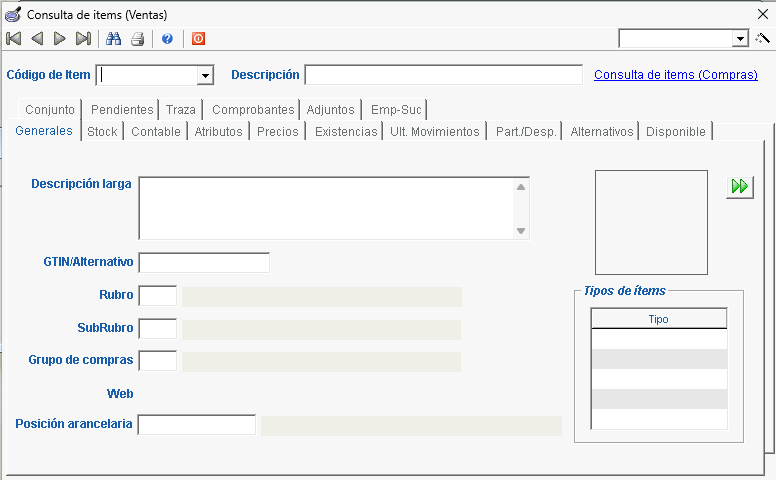Viewport: 776px width, 480px height.
Task: Jump to the last record
Action: [x=83, y=39]
